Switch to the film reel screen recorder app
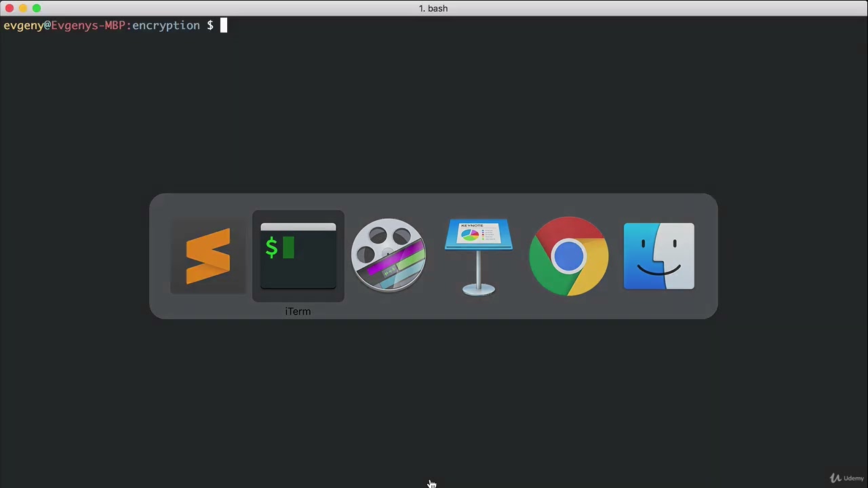 pyautogui.click(x=389, y=256)
